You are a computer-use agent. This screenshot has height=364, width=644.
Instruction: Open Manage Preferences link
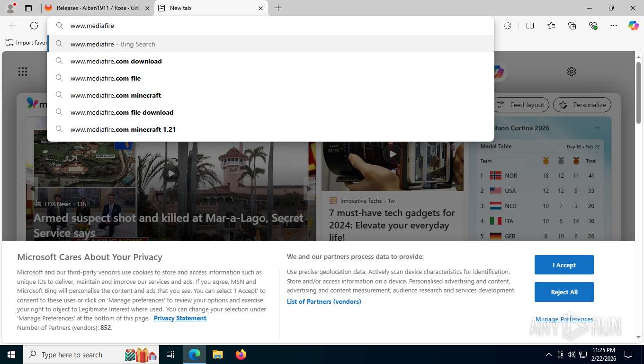point(564,319)
